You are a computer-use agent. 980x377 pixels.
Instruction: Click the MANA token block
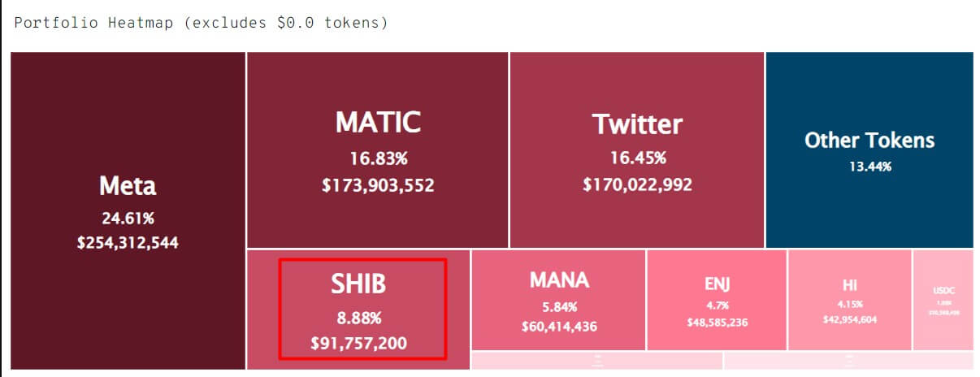coord(559,301)
